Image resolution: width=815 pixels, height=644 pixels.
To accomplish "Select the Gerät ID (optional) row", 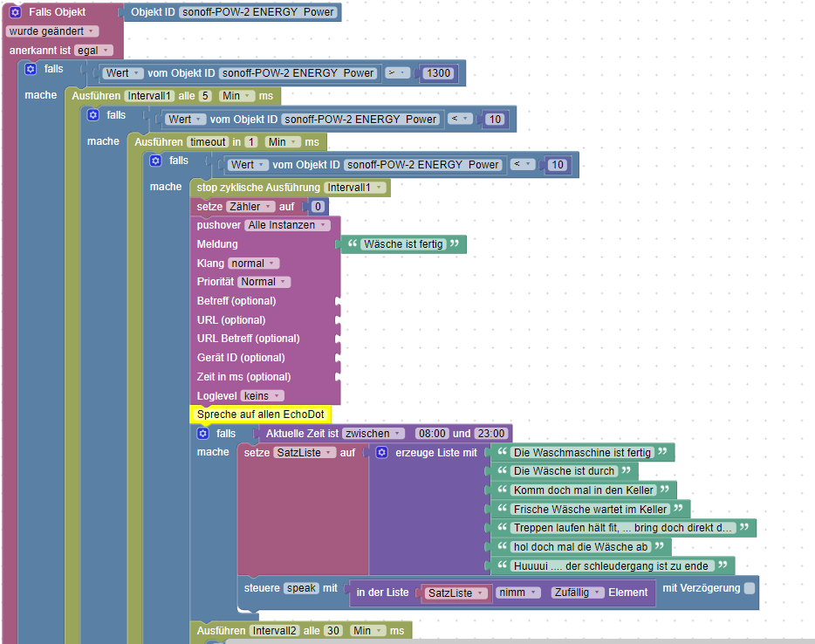I will tap(265, 358).
